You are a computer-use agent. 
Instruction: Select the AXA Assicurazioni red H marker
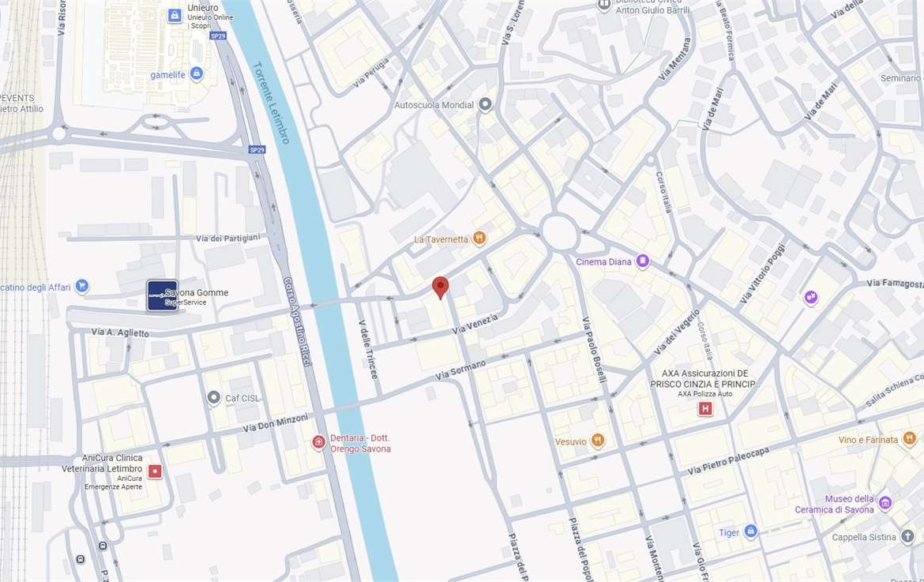tap(705, 408)
